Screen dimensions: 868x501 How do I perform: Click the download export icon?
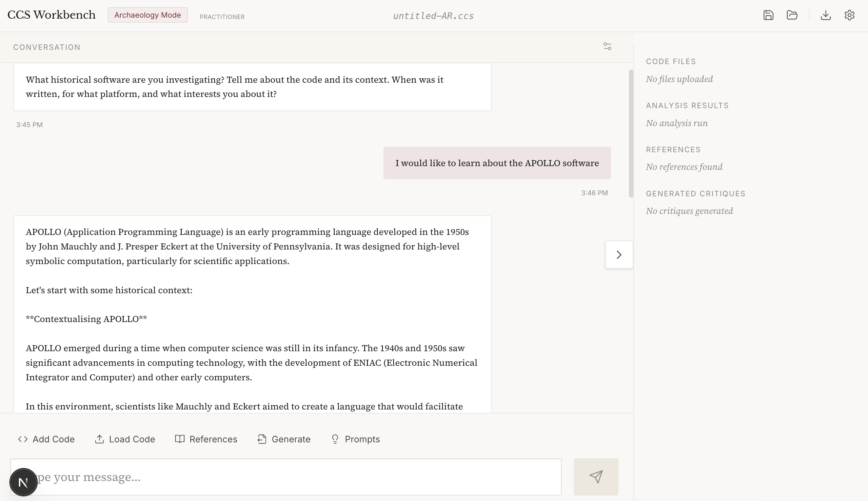coord(826,15)
